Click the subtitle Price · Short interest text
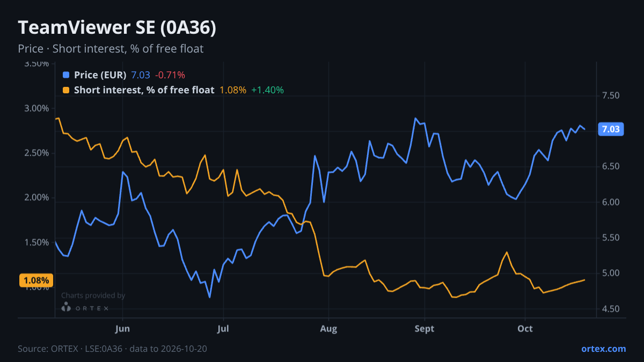 coord(111,49)
